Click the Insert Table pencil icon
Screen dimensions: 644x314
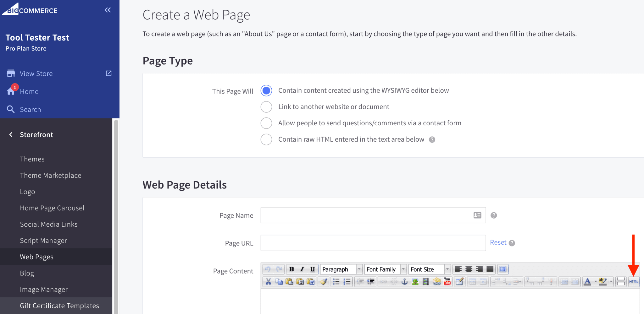459,282
